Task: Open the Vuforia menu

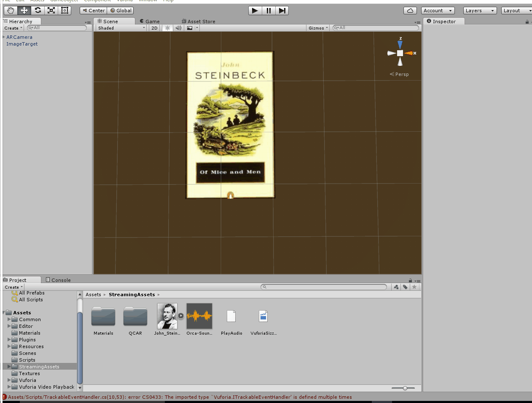Action: (x=124, y=1)
